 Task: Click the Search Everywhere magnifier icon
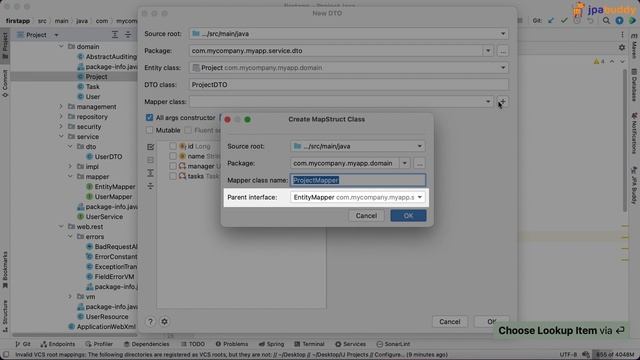point(607,20)
